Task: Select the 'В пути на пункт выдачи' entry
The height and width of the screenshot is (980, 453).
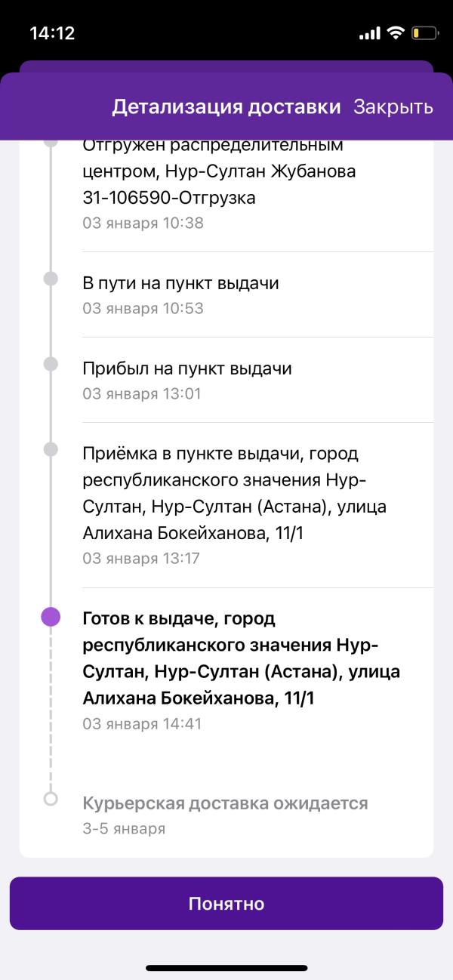Action: (x=257, y=294)
